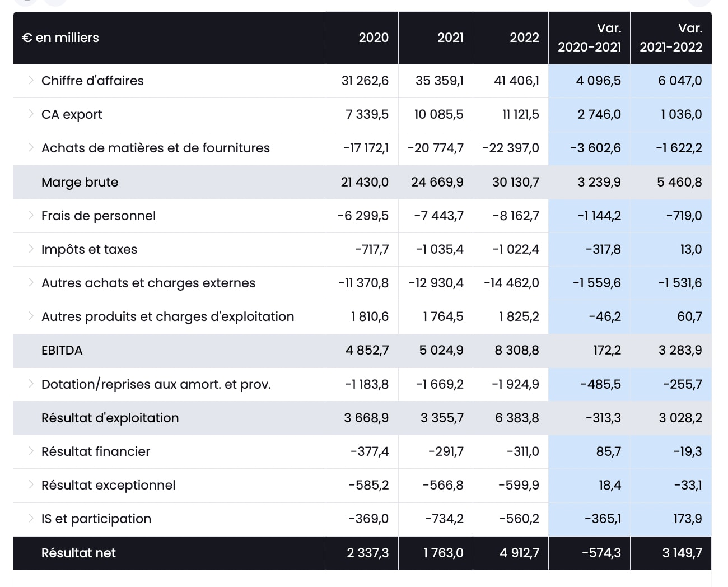This screenshot has width=728, height=587.
Task: Click the variation value 60,7
Action: [x=689, y=316]
